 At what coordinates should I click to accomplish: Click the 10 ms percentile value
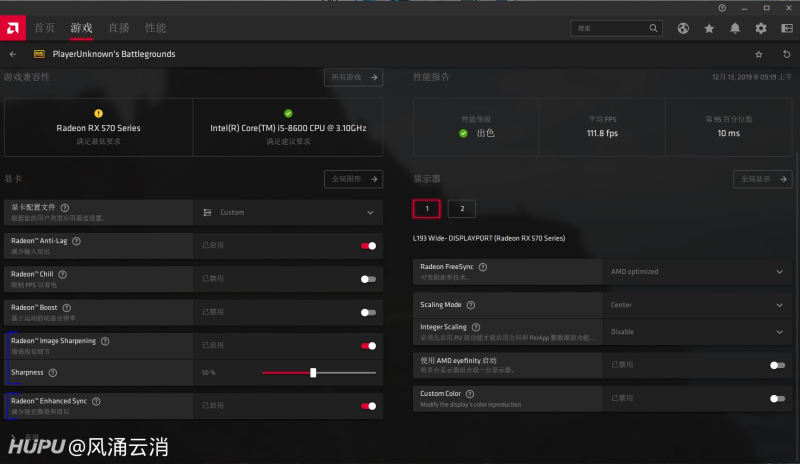729,133
